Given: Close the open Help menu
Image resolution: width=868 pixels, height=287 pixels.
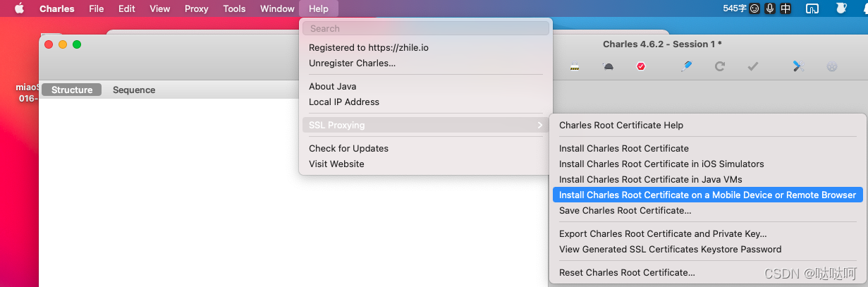Looking at the screenshot, I should pos(319,8).
